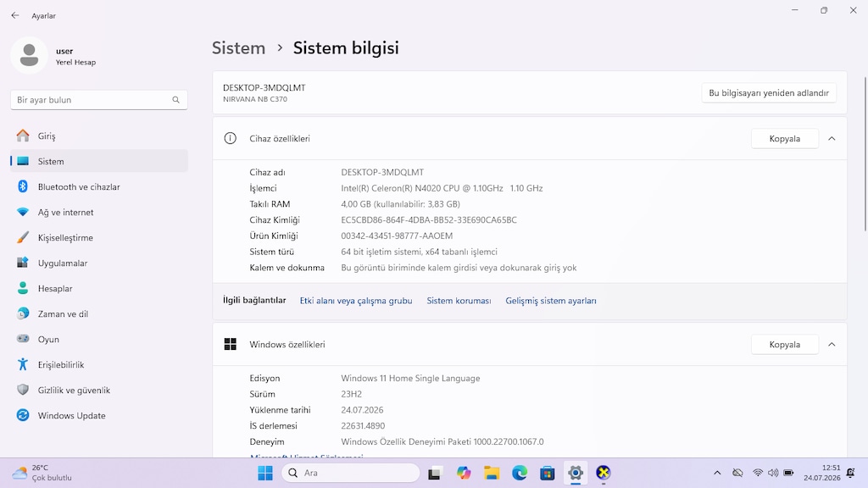Click Sistem in the breadcrumb
This screenshot has height=488, width=868.
238,47
